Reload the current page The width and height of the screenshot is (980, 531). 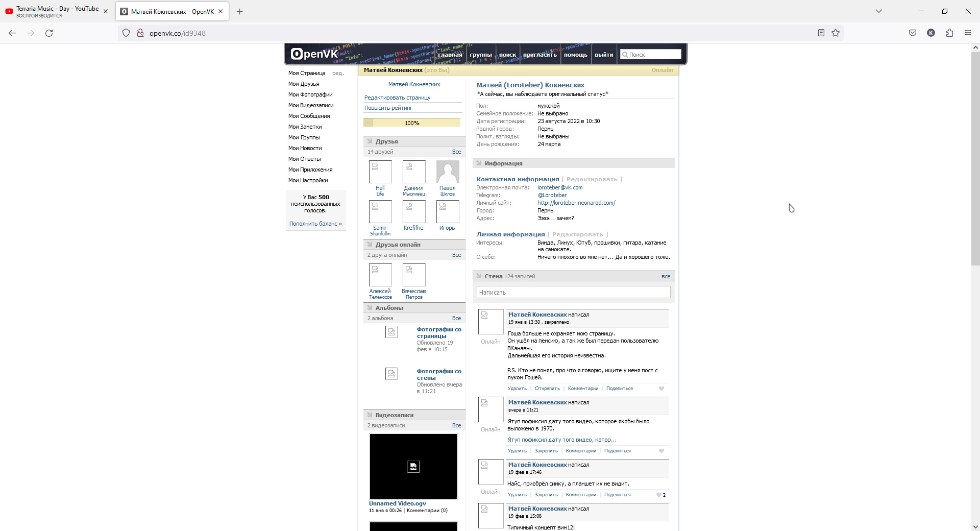[x=49, y=33]
